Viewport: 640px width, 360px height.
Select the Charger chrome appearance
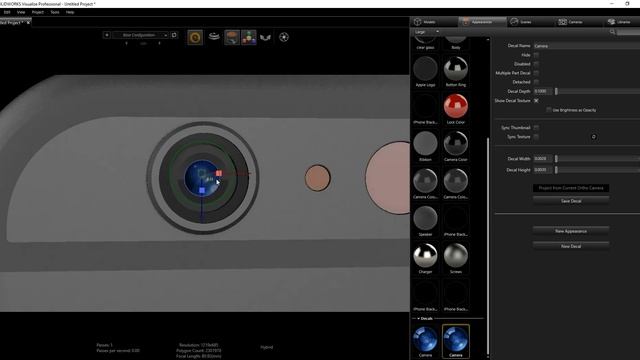[x=425, y=258]
